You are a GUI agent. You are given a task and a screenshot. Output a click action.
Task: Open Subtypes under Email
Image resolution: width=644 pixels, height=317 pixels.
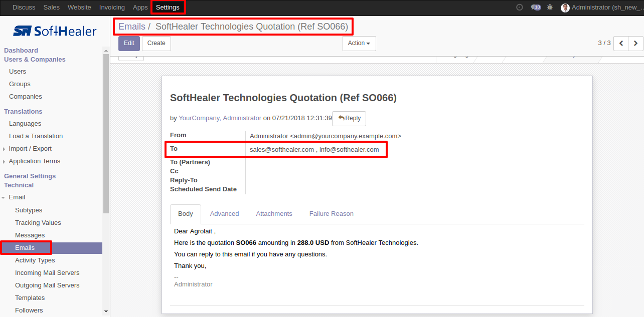(x=29, y=210)
